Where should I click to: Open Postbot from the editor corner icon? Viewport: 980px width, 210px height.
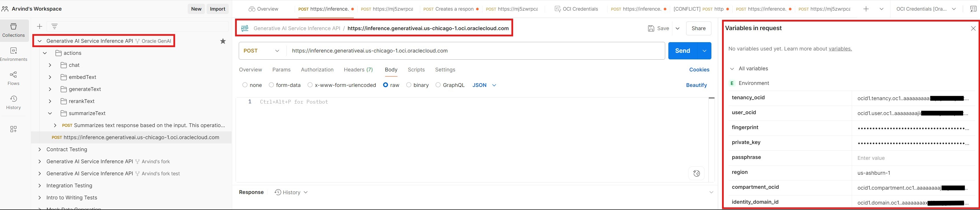point(696,174)
